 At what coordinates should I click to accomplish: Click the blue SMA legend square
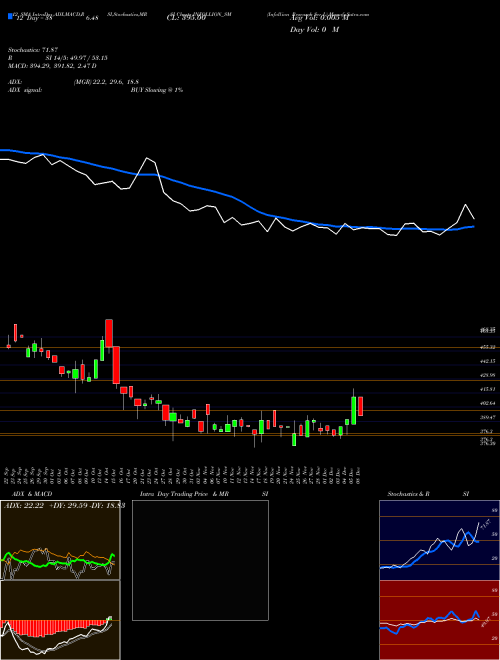click(10, 16)
